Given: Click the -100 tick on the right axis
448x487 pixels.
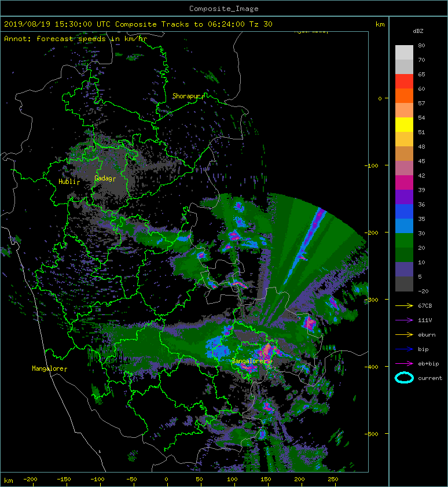Looking at the screenshot, I should (371, 165).
